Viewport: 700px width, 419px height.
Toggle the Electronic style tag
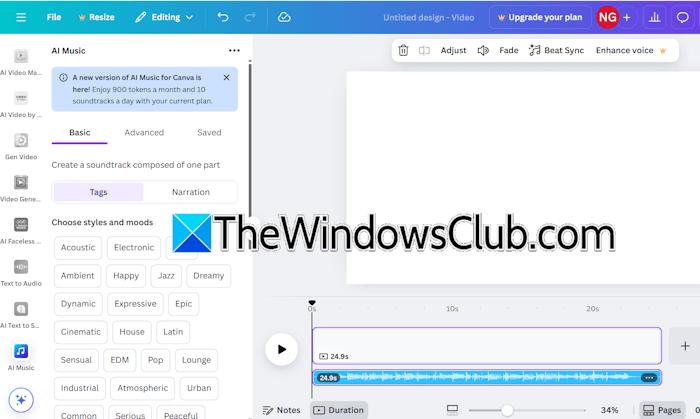133,248
